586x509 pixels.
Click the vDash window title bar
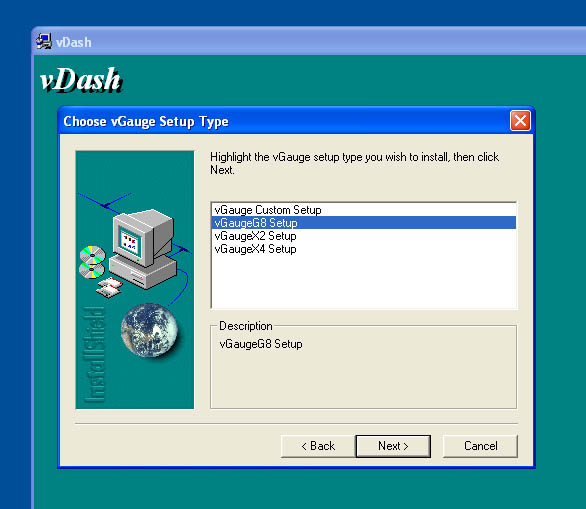click(x=310, y=42)
